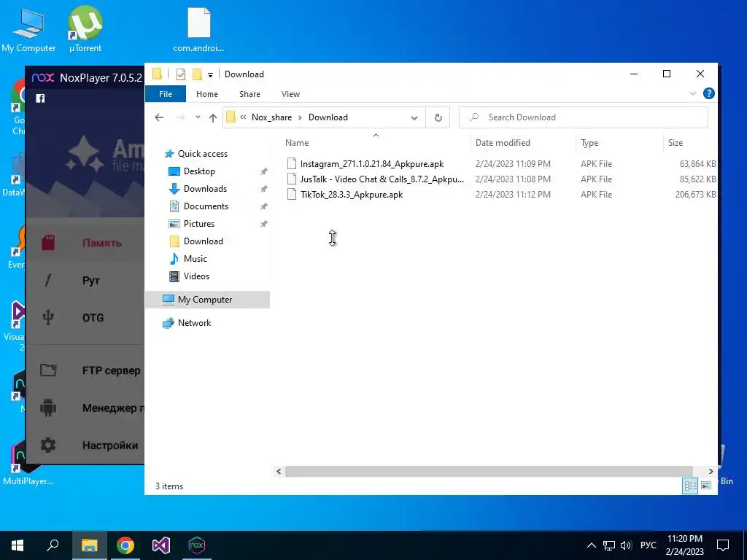This screenshot has width=747, height=560.
Task: Refresh the Download folder view
Action: click(438, 117)
